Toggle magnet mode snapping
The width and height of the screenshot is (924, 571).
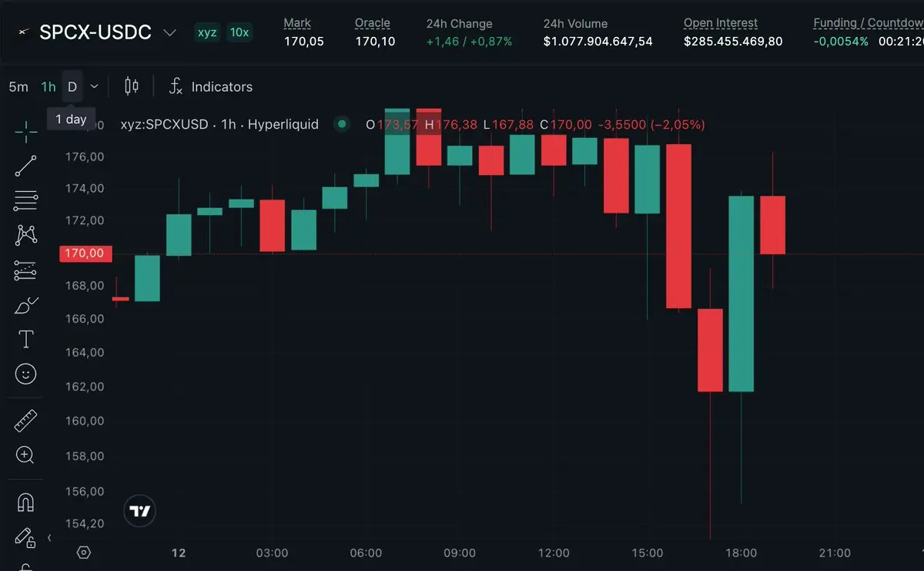pos(25,502)
